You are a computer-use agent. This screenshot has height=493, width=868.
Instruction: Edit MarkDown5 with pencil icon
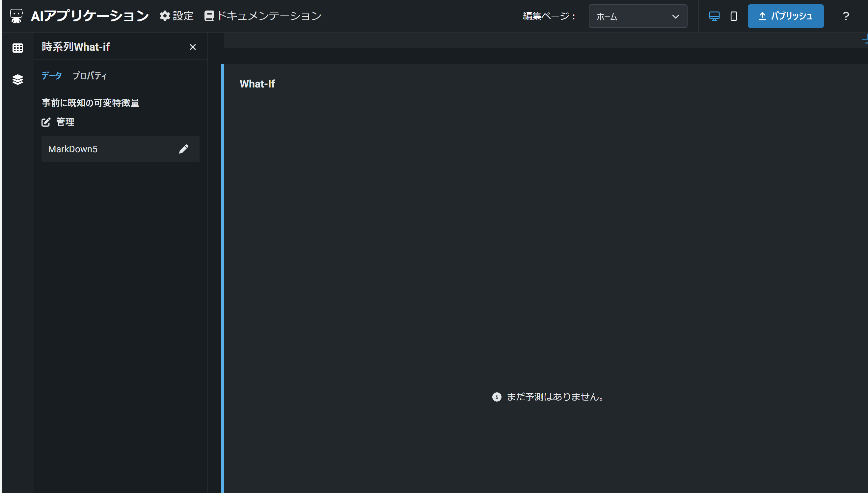point(183,149)
